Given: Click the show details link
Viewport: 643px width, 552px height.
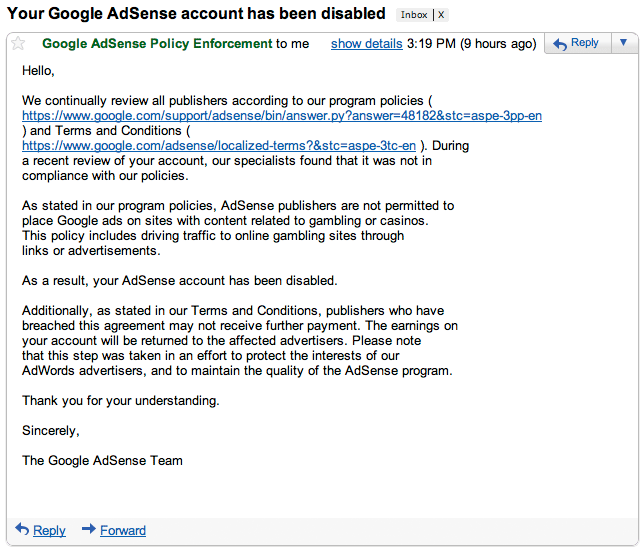Looking at the screenshot, I should pyautogui.click(x=367, y=43).
